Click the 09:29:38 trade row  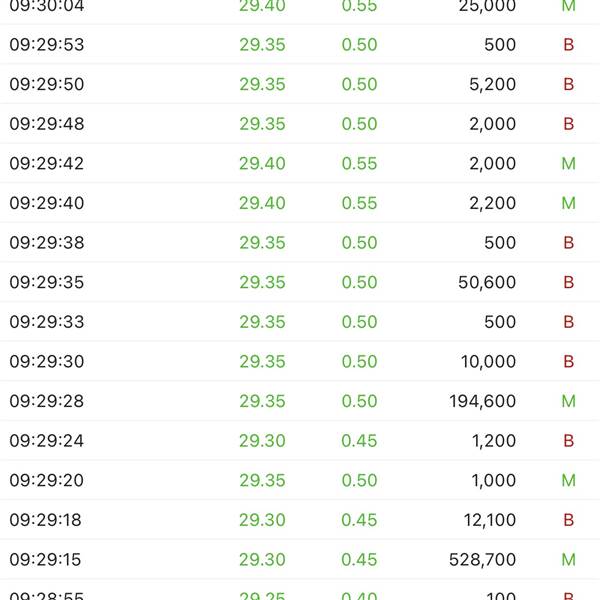point(300,243)
